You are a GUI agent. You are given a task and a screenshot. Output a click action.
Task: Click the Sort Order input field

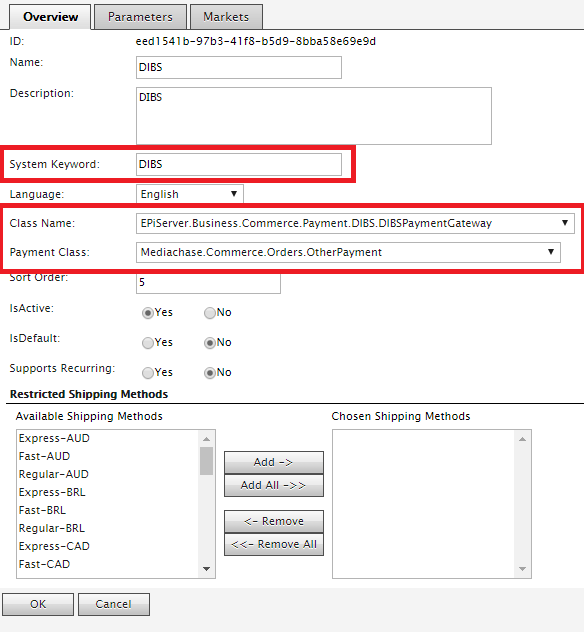[208, 283]
